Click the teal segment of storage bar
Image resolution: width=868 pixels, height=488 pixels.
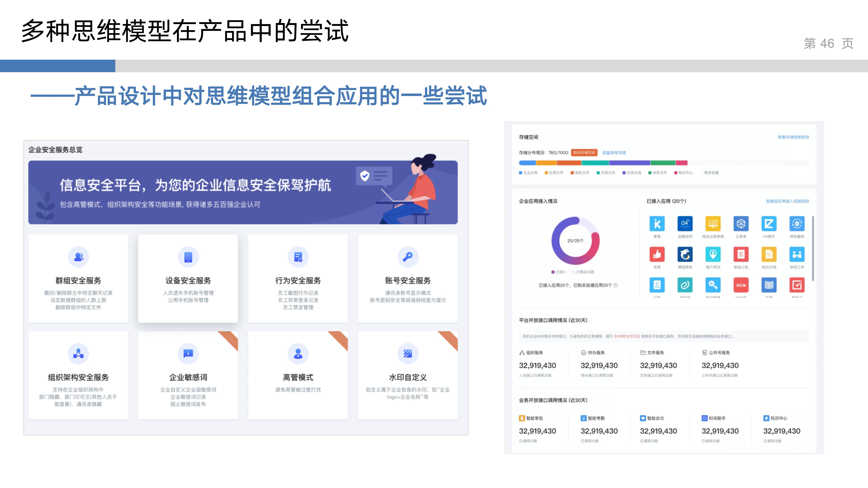tap(595, 163)
